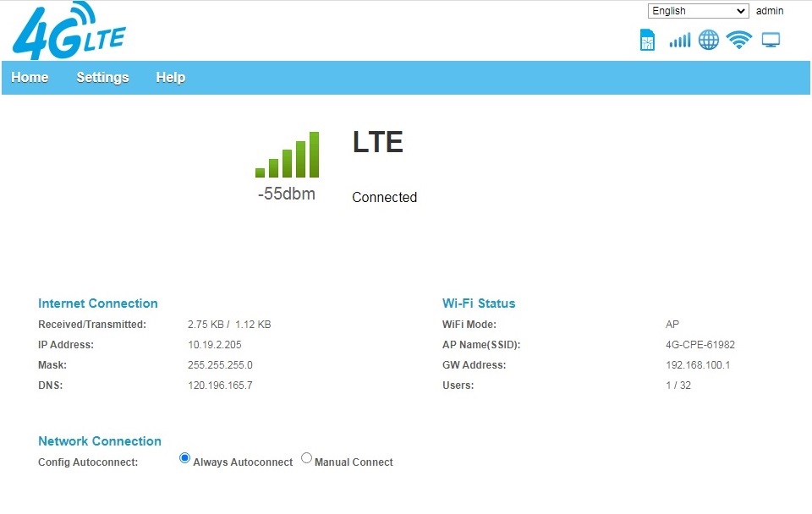Image resolution: width=812 pixels, height=514 pixels.
Task: Click the Internet Connection heading
Action: pos(98,303)
